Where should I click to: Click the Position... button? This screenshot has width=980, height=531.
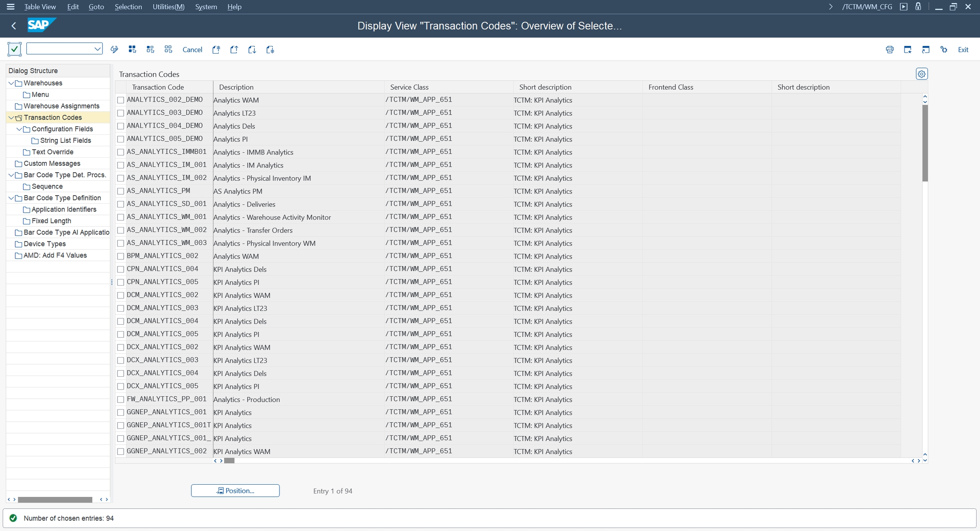pyautogui.click(x=235, y=491)
